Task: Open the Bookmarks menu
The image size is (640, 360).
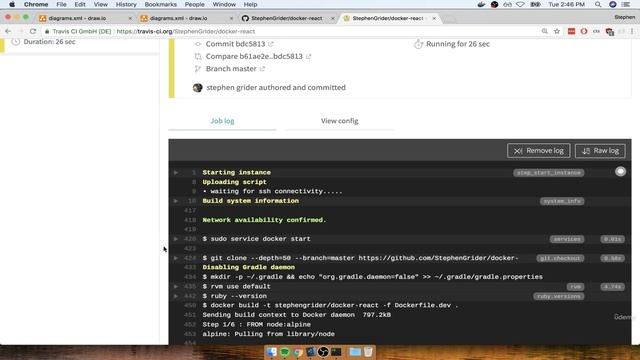Action: point(161,4)
